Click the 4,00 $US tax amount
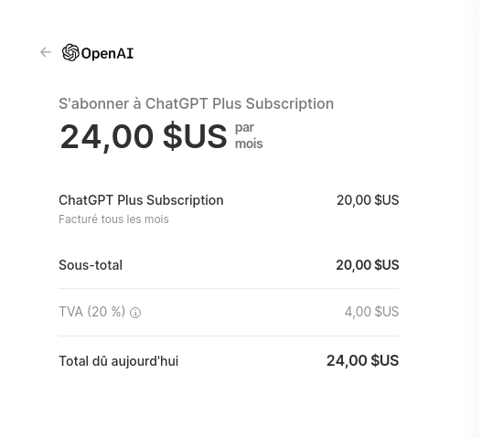Image resolution: width=504 pixels, height=438 pixels. coord(372,312)
